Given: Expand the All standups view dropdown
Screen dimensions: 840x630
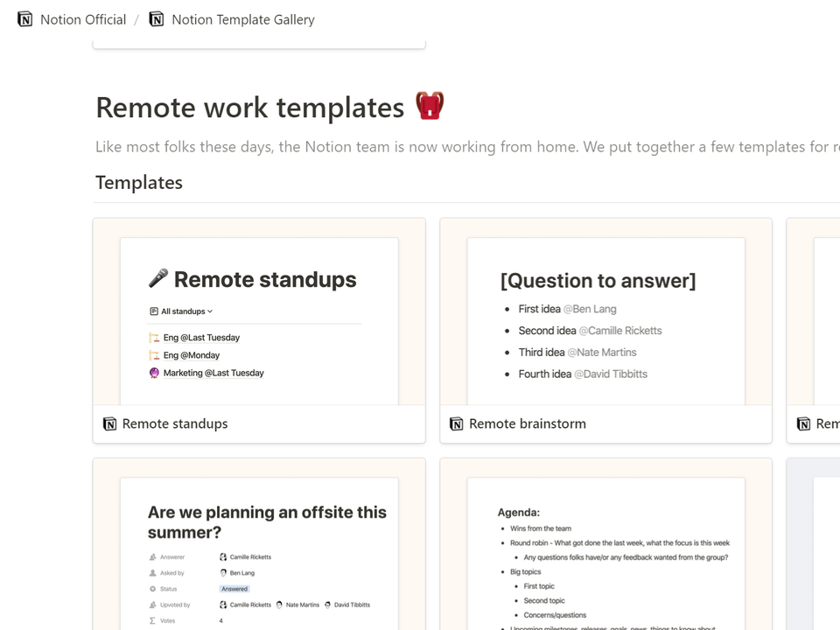Looking at the screenshot, I should 181,311.
